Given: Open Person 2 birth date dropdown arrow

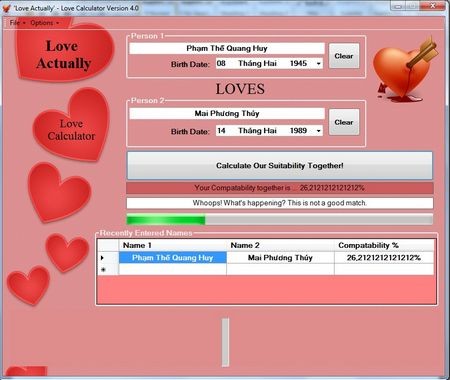Looking at the screenshot, I should pyautogui.click(x=319, y=131).
